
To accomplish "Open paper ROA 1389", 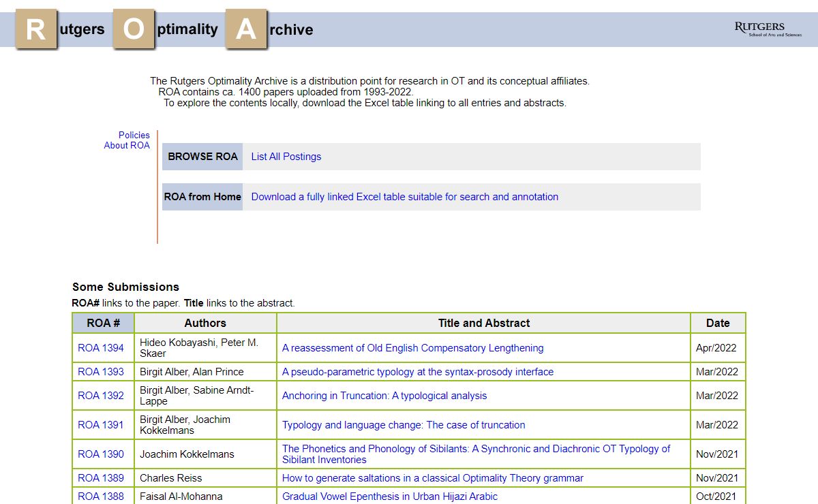I will (x=101, y=478).
